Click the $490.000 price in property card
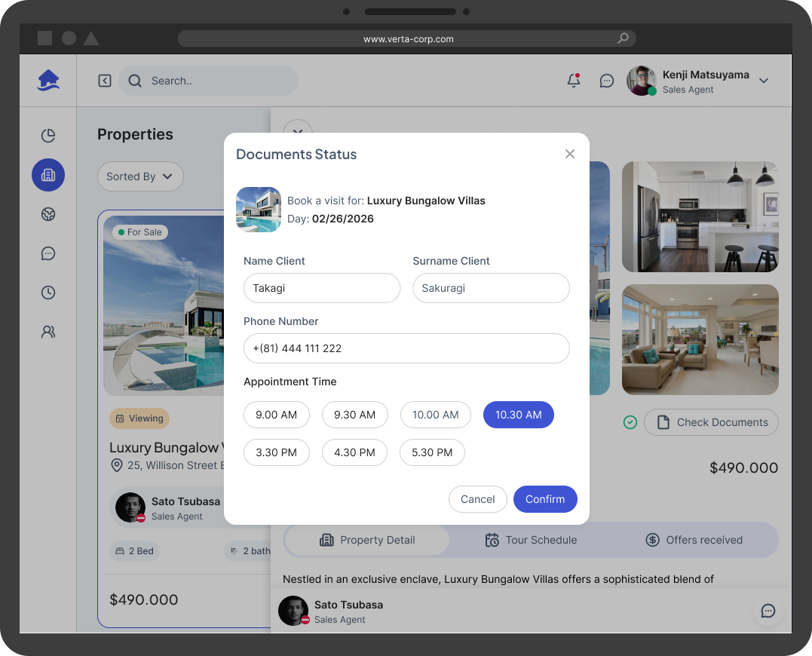This screenshot has width=812, height=656. 143,599
